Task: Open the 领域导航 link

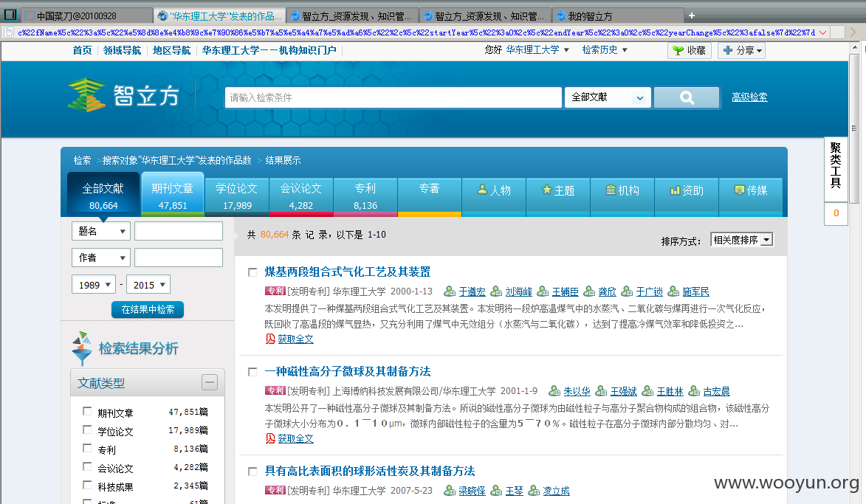Action: [x=122, y=50]
